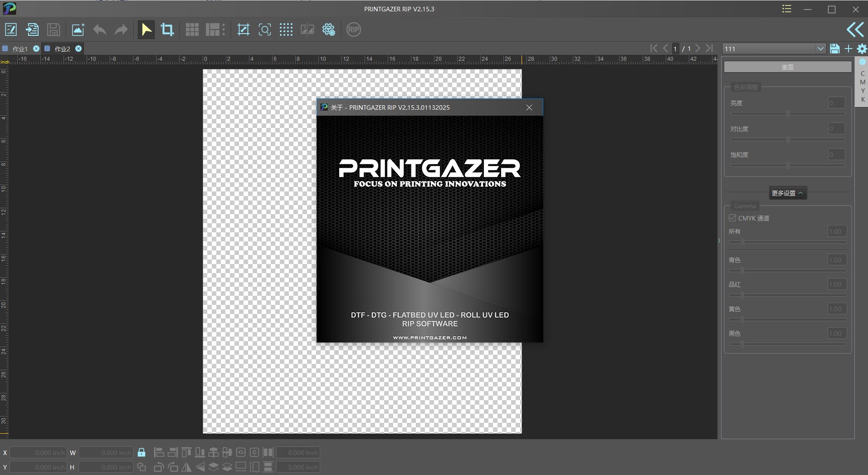Screen dimensions: 868x475
Task: Add an image with the picture-plus icon
Action: click(78, 30)
